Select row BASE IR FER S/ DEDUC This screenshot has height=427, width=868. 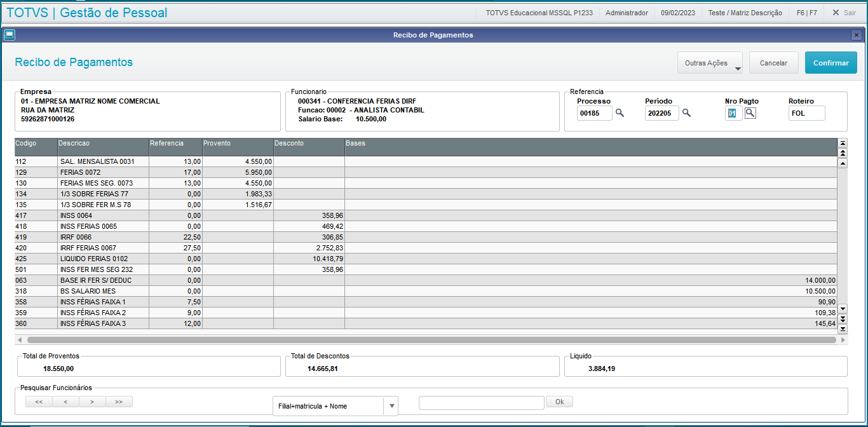point(426,280)
